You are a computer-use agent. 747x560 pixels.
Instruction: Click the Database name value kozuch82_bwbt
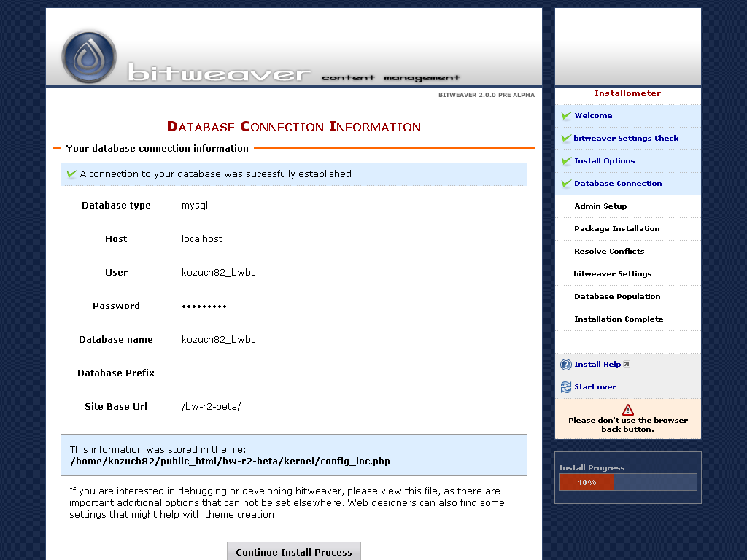coord(217,340)
